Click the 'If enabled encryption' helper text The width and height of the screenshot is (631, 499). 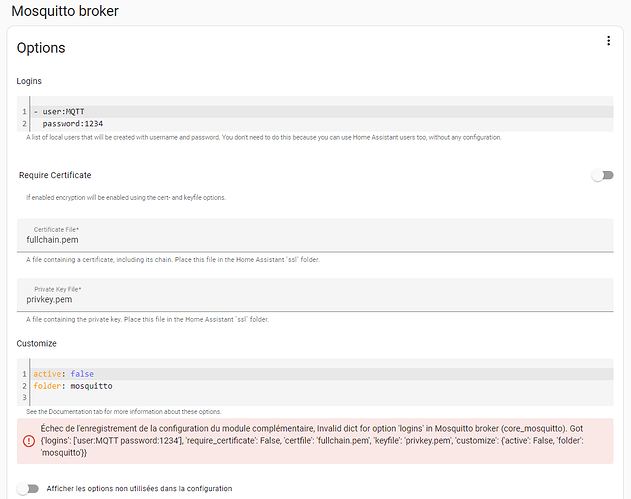[126, 198]
